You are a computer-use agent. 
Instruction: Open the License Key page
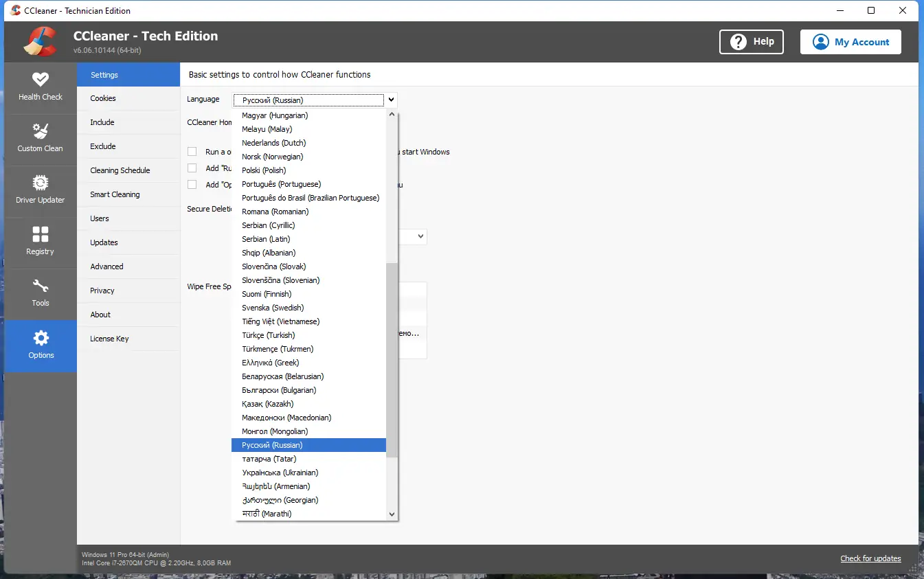click(x=108, y=338)
